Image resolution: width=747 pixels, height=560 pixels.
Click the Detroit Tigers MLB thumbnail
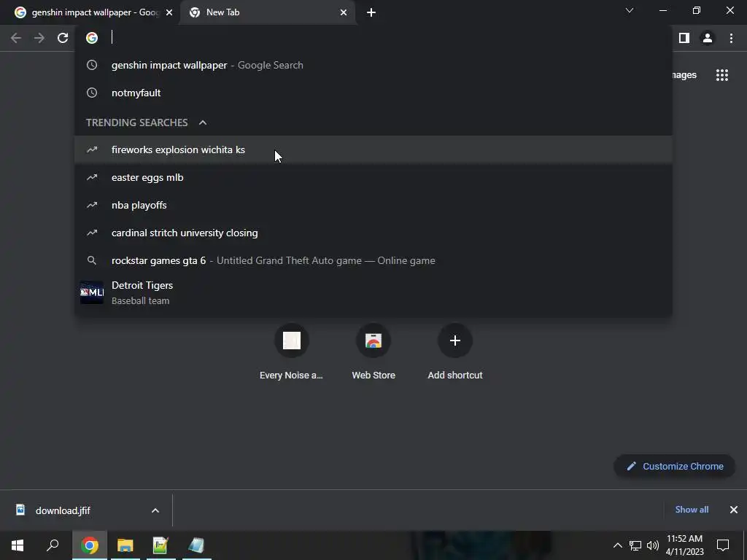tap(92, 292)
